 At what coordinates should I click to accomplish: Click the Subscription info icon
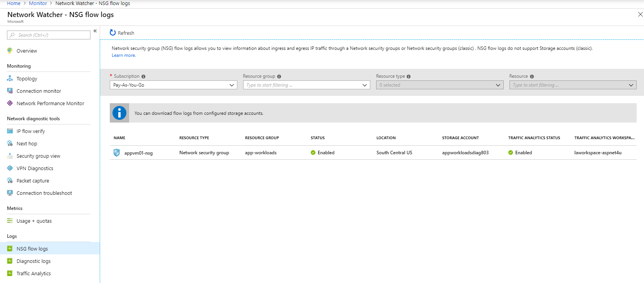pyautogui.click(x=143, y=77)
